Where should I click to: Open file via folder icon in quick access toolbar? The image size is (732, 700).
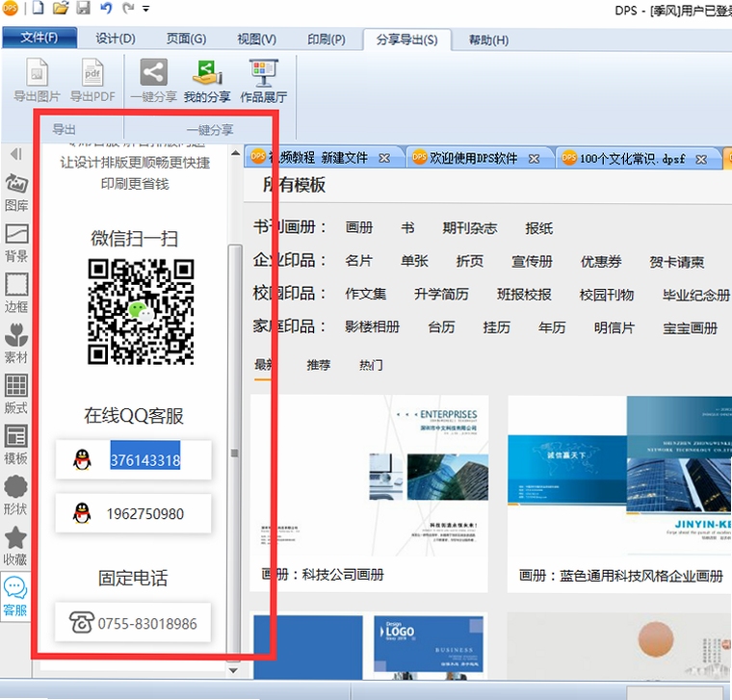(61, 8)
